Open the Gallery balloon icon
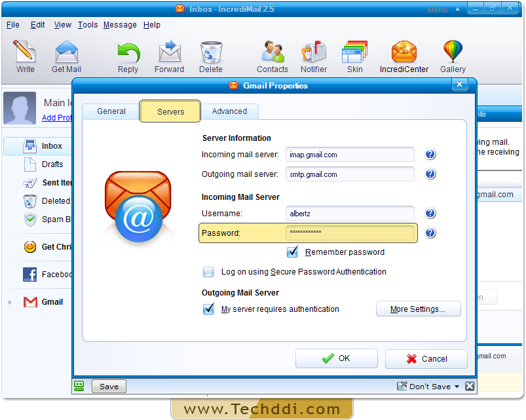The image size is (526, 420). pos(453,51)
